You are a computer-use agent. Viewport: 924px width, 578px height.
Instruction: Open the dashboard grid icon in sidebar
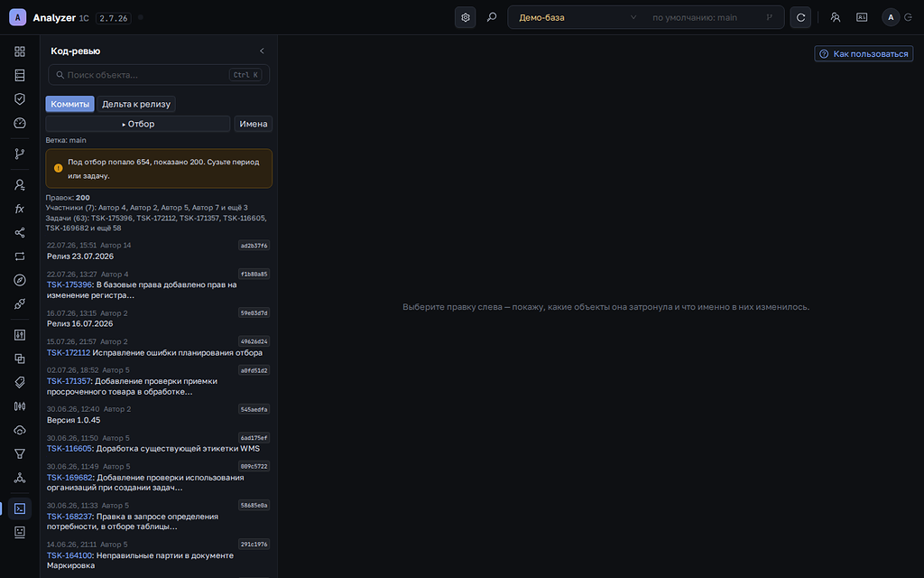coord(20,51)
